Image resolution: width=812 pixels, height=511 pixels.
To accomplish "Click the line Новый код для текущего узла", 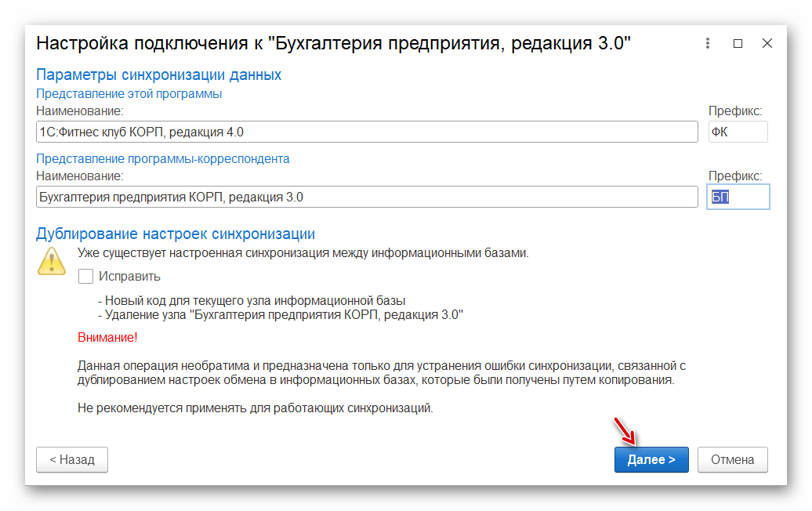I will point(252,301).
